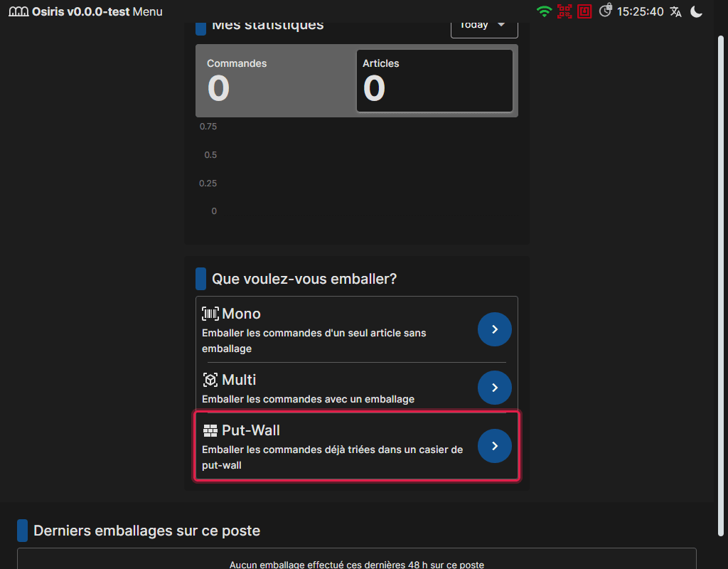Click the Put-Wall option title
Viewport: 728px width, 569px height.
pos(251,430)
